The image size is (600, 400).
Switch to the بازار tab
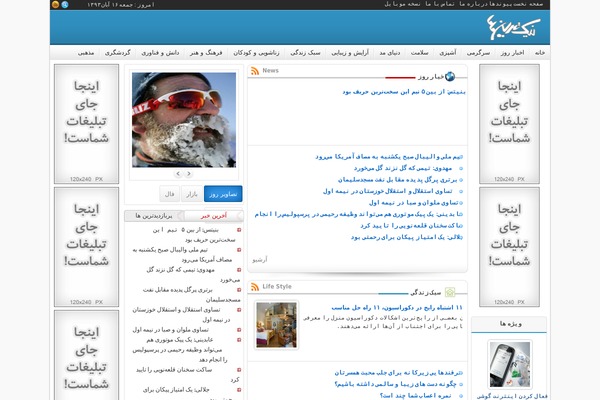click(x=192, y=194)
